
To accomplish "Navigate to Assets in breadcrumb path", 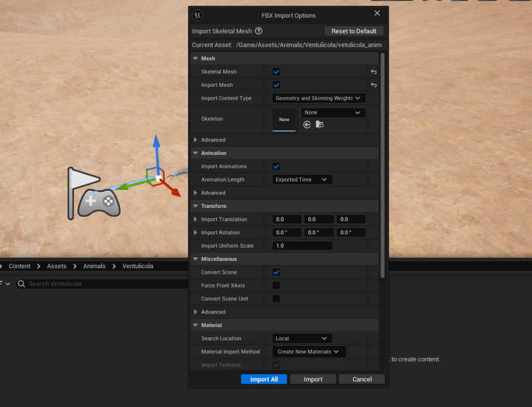I will 57,266.
